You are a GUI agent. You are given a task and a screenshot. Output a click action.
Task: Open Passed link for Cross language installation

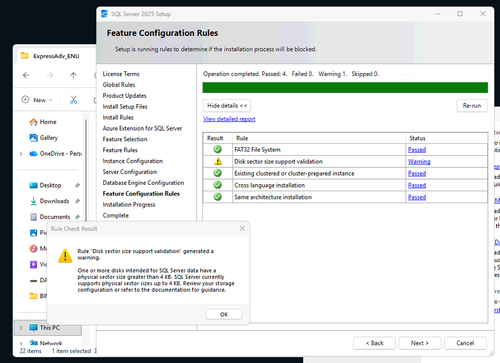[417, 185]
